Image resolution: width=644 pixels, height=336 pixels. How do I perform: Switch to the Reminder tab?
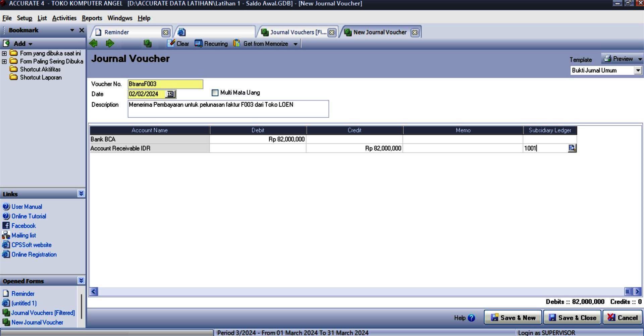(116, 32)
